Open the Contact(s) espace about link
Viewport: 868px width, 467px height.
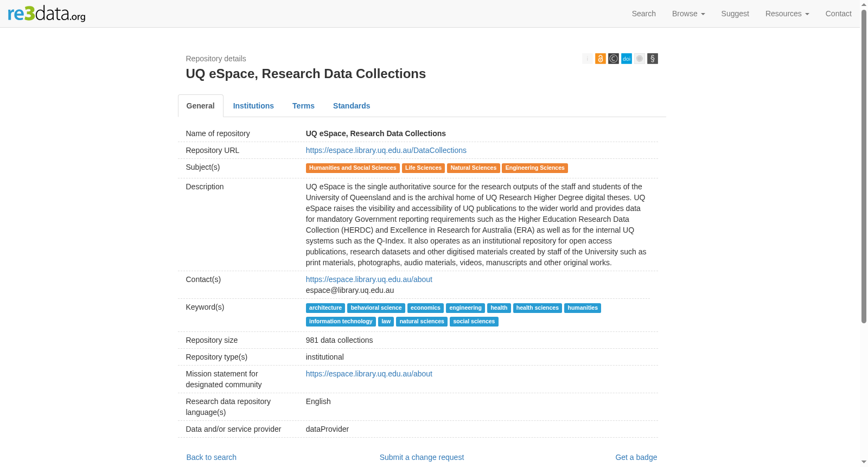click(x=369, y=279)
